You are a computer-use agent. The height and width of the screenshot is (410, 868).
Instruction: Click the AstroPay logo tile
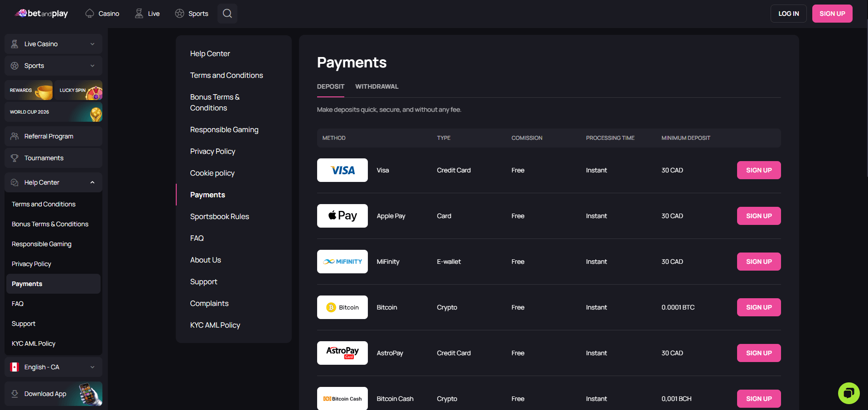coord(342,353)
